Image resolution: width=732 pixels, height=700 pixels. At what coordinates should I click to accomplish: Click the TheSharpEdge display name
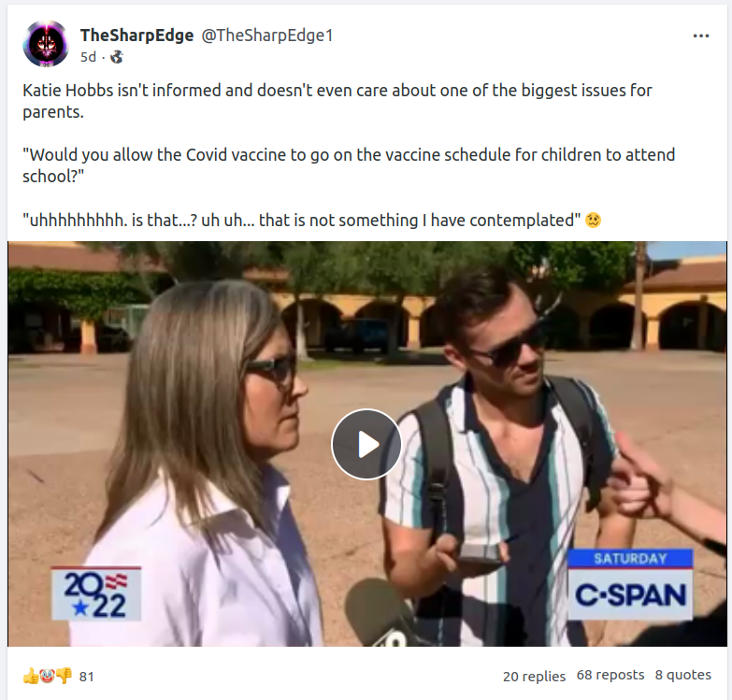(x=136, y=35)
